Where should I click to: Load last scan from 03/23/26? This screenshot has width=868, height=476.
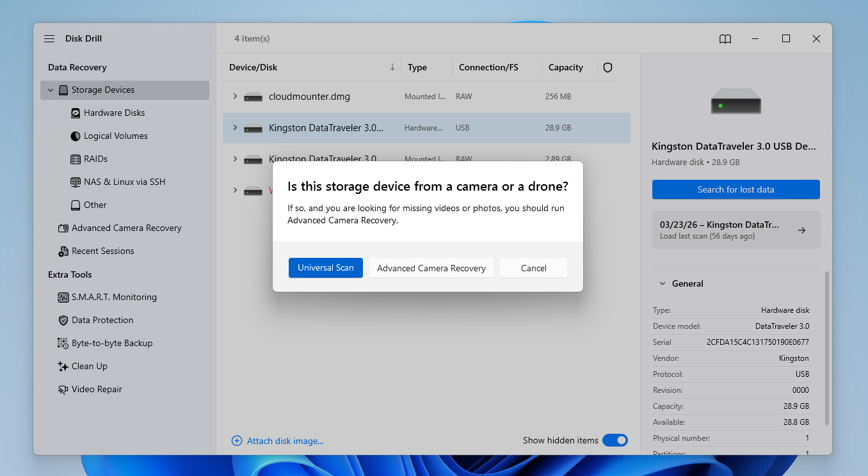tap(736, 230)
